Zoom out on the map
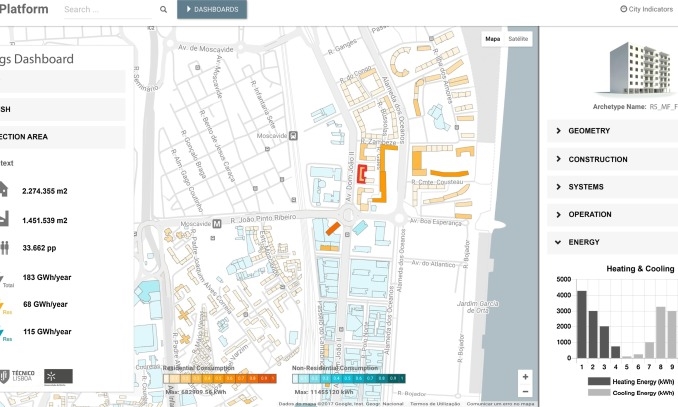 click(525, 391)
